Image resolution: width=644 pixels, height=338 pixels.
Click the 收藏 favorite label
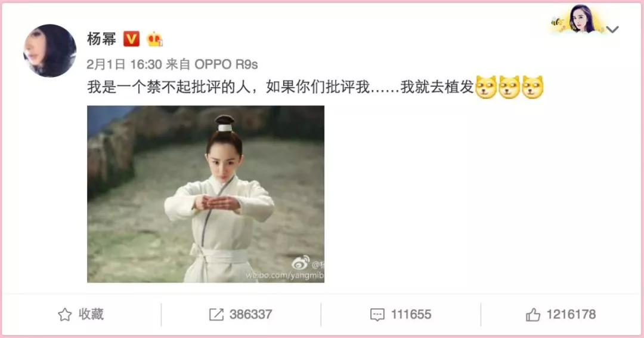pos(91,315)
